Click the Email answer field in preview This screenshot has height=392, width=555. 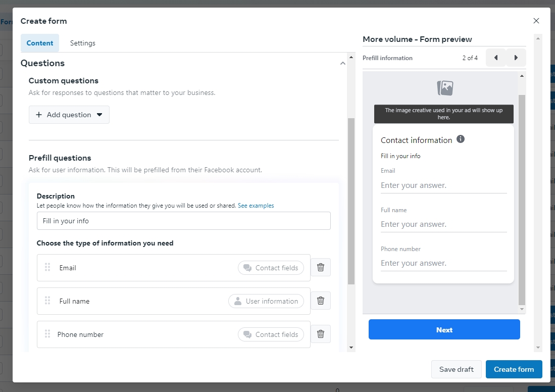(x=443, y=185)
